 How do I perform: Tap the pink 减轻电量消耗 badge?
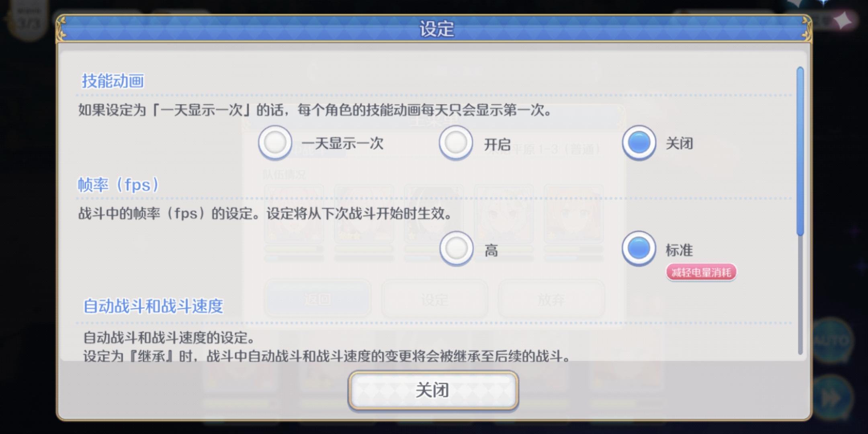[701, 272]
